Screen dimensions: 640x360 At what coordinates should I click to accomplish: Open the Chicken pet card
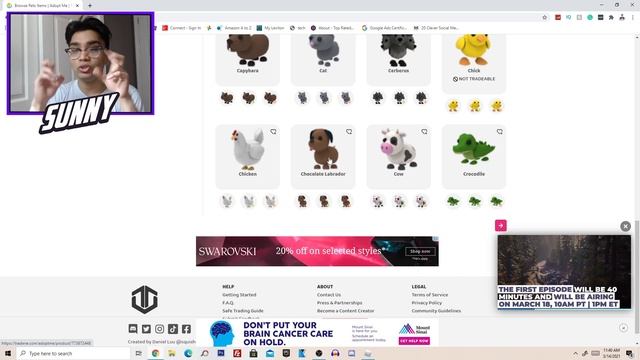248,157
